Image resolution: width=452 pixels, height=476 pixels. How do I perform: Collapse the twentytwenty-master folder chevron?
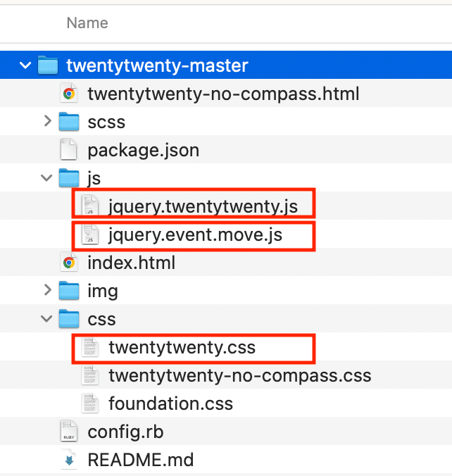tap(25, 65)
